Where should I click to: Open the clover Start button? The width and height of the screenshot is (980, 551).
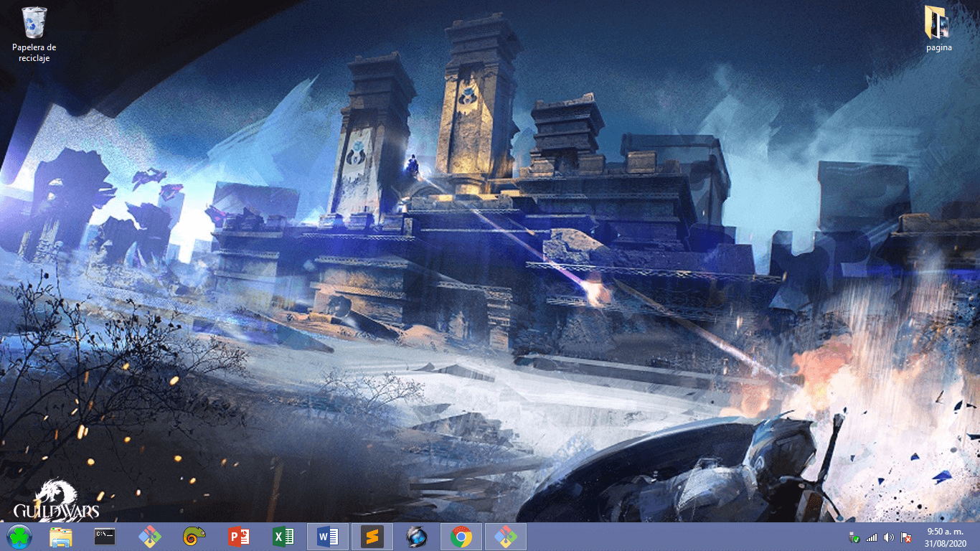tap(19, 537)
